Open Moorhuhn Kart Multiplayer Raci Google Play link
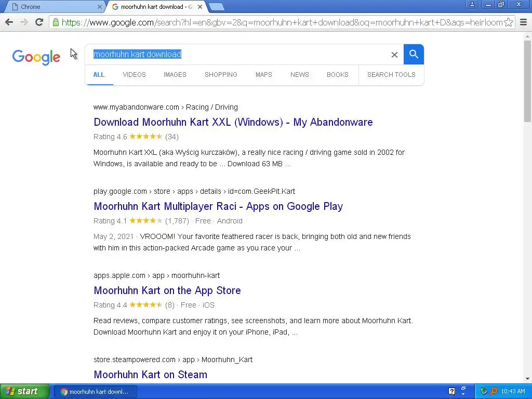 [218, 206]
